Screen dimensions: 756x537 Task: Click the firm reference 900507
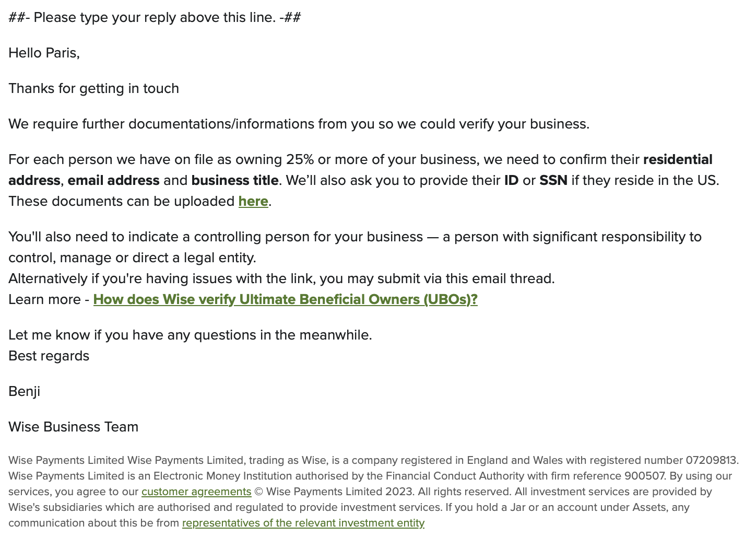645,476
